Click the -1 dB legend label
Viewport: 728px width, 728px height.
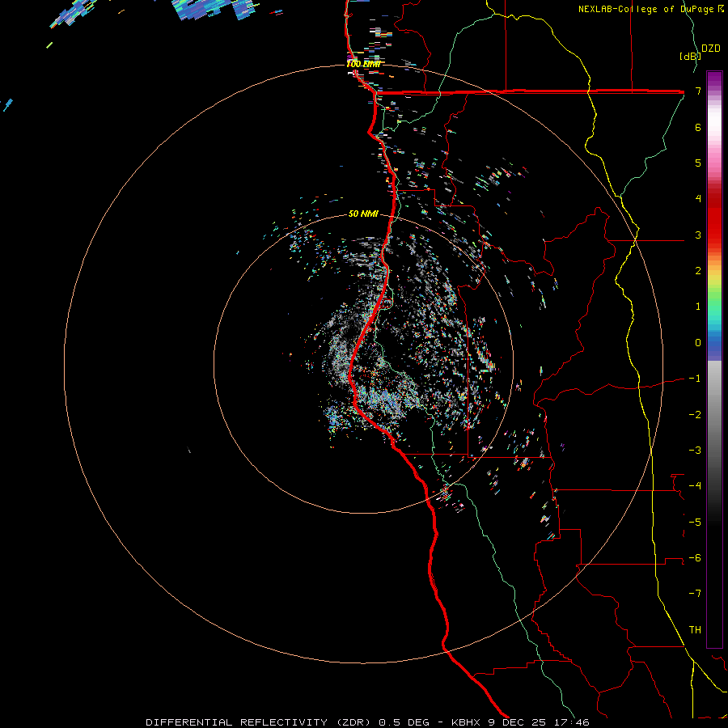(695, 379)
